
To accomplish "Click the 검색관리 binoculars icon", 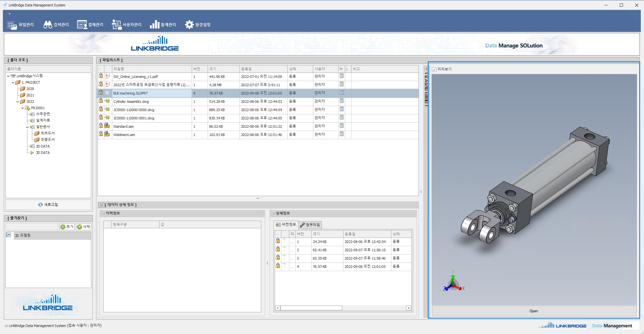I will [48, 25].
